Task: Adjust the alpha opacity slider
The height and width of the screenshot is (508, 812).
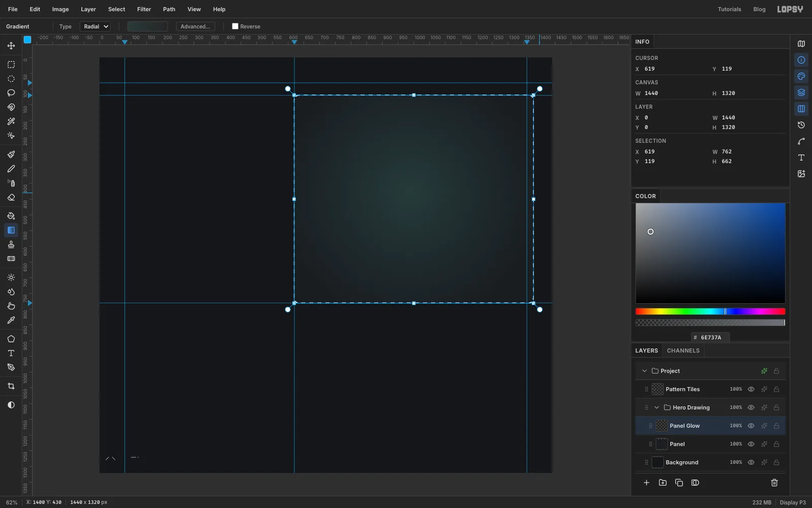Action: click(710, 323)
